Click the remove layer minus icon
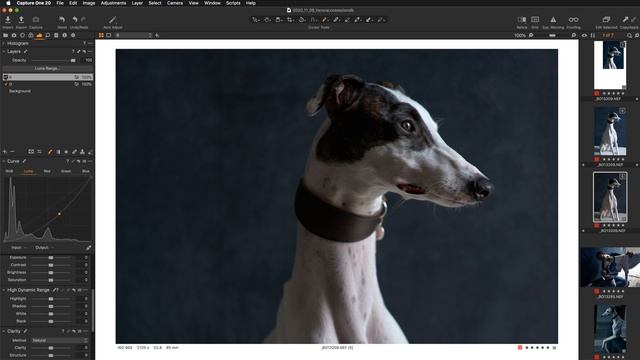Screen dimensions: 640x360 click(x=12, y=152)
